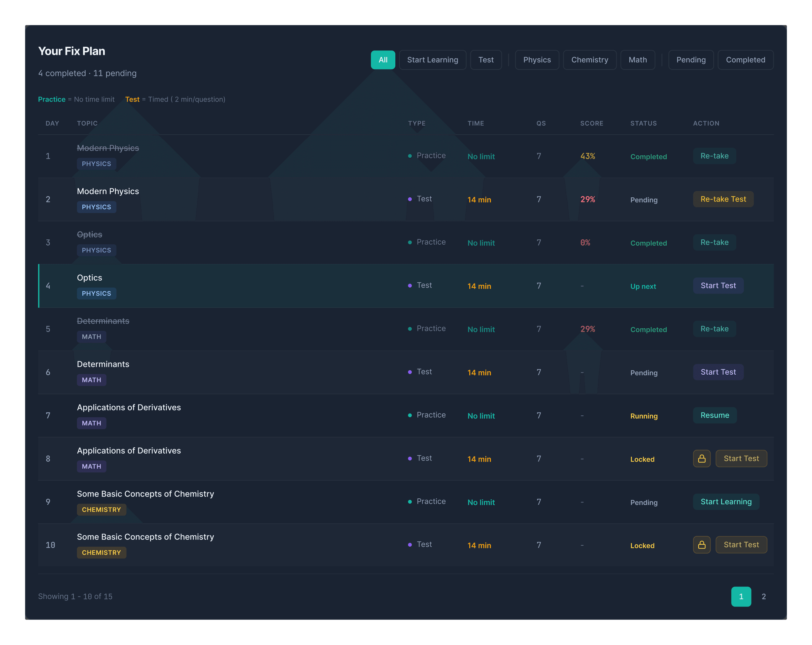Click the TYPE column header

coord(417,123)
